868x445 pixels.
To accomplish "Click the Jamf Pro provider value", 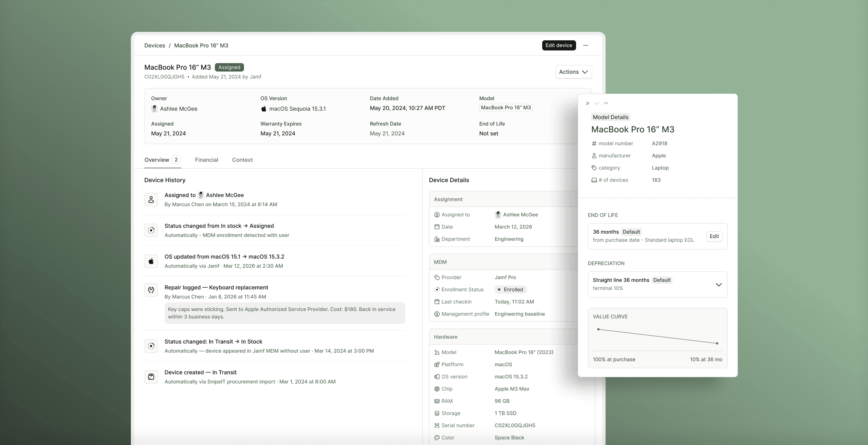I will click(x=505, y=277).
